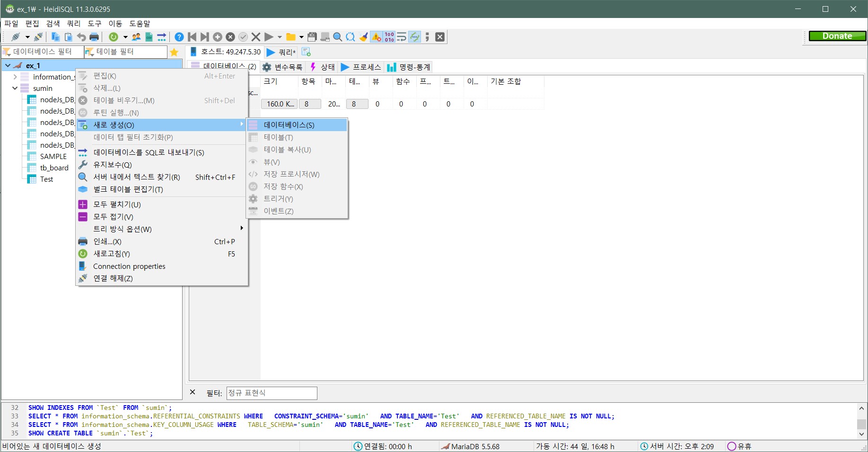The width and height of the screenshot is (868, 452).
Task: Collapse the sumin database node
Action: coord(15,88)
